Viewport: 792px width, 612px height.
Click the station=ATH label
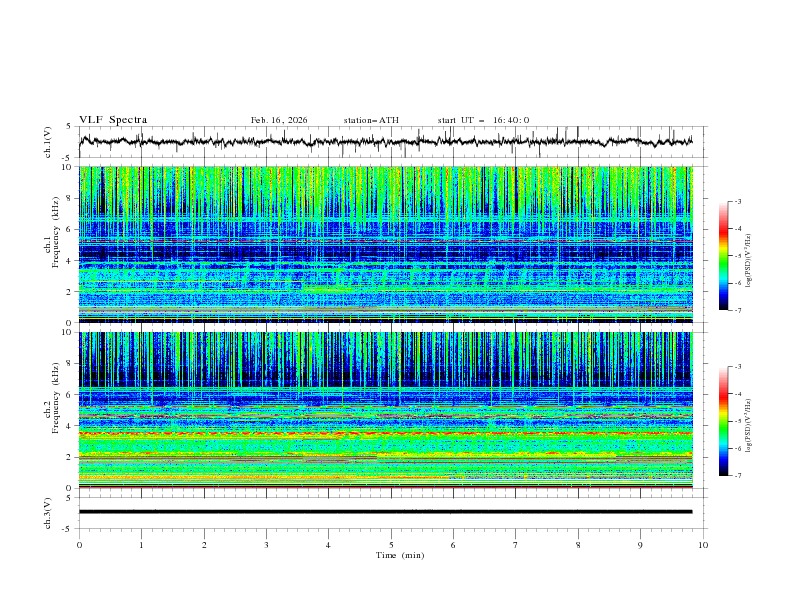pos(371,120)
